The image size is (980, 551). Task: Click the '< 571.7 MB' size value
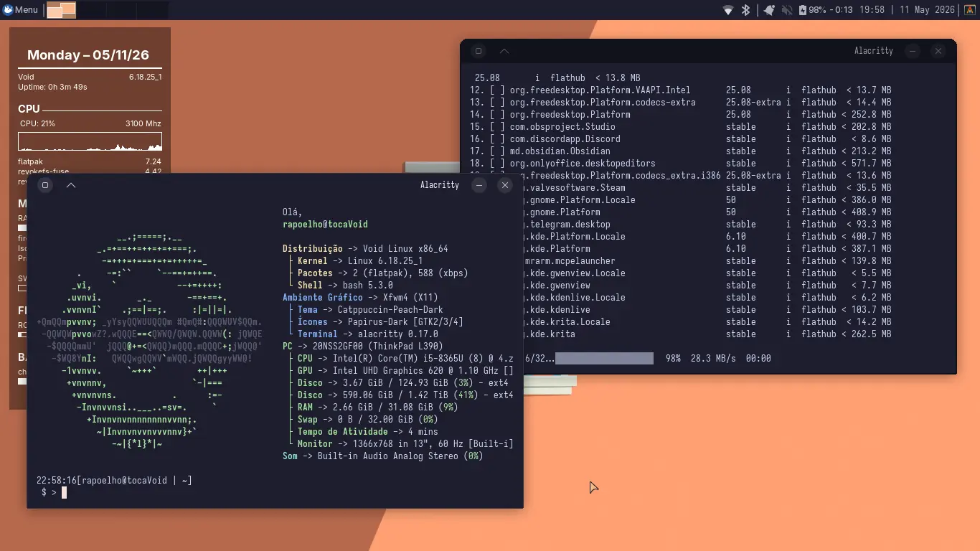[x=866, y=164]
